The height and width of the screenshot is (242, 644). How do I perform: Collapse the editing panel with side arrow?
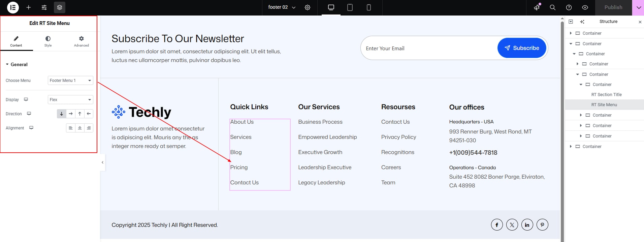(102, 162)
